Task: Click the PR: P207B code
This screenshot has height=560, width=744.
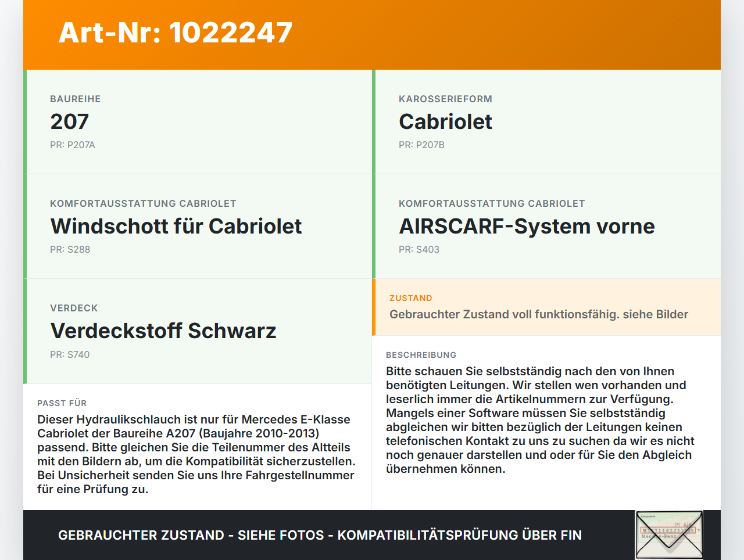Action: [x=421, y=145]
